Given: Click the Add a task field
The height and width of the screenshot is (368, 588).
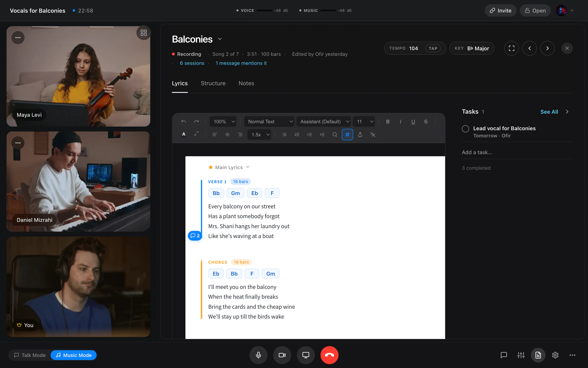Looking at the screenshot, I should tap(517, 152).
